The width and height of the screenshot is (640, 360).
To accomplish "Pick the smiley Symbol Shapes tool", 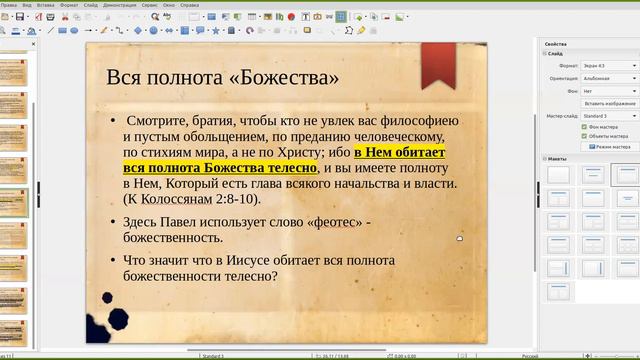I will pos(153,31).
